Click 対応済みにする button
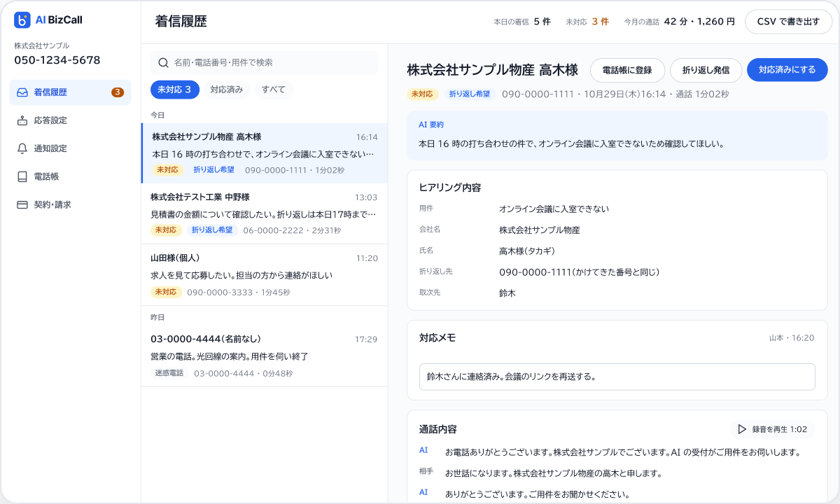 pos(787,70)
